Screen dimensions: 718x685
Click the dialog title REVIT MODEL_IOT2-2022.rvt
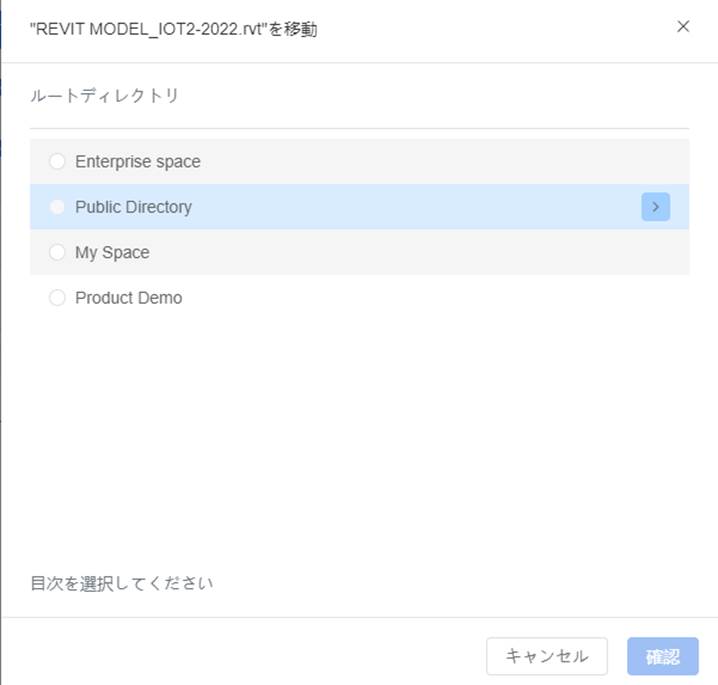tap(174, 29)
